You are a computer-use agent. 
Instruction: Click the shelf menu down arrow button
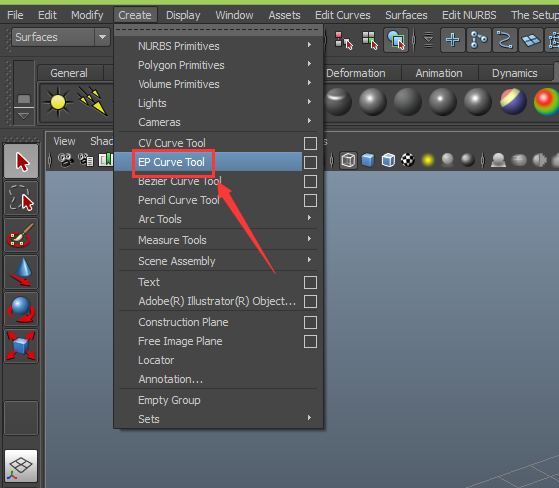(24, 117)
